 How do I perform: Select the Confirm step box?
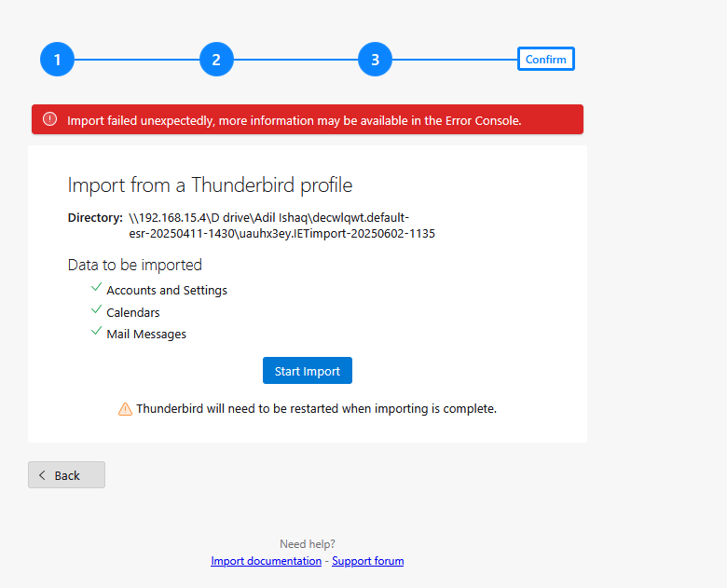click(545, 59)
